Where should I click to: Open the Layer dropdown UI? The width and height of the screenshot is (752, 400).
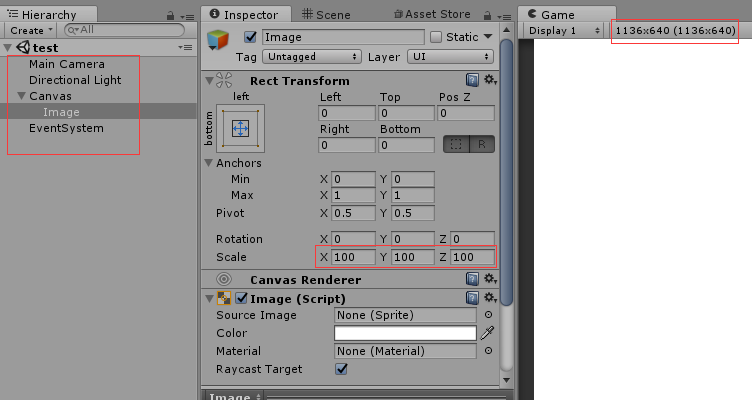[x=450, y=57]
